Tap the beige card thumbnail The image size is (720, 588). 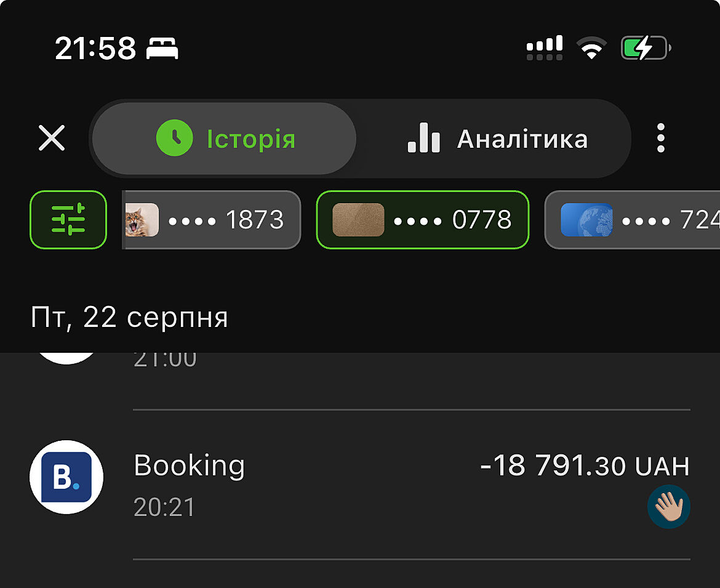[358, 220]
